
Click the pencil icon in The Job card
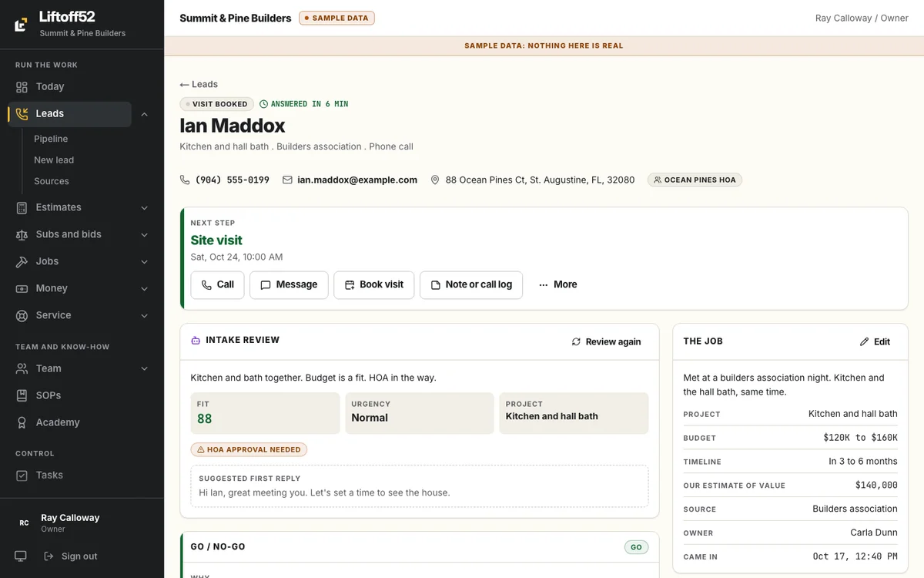[864, 341]
